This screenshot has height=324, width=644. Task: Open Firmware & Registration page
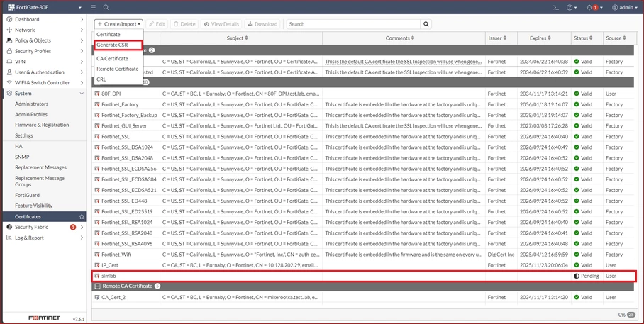point(42,125)
